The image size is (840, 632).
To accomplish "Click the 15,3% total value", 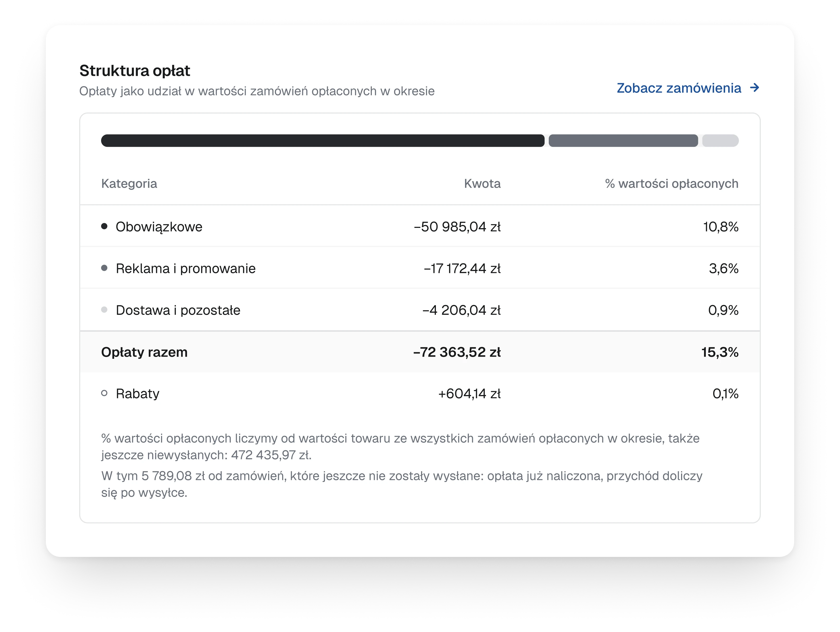I will click(x=720, y=352).
